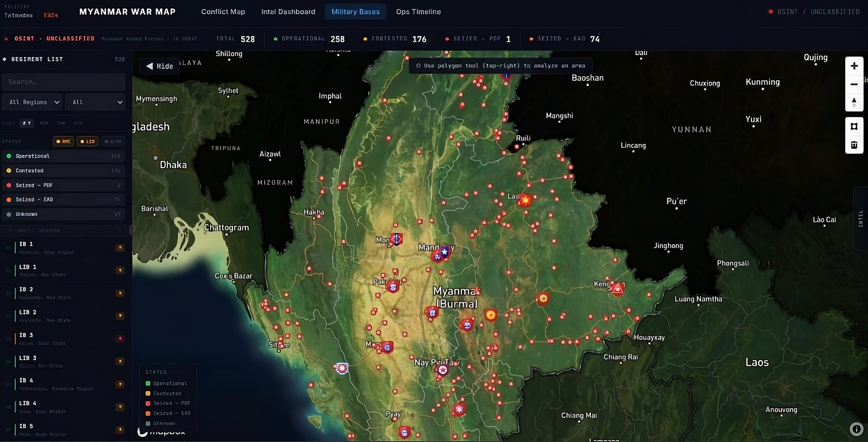The height and width of the screenshot is (442, 868).
Task: Switch to the Conflict Map tab
Action: [x=223, y=12]
